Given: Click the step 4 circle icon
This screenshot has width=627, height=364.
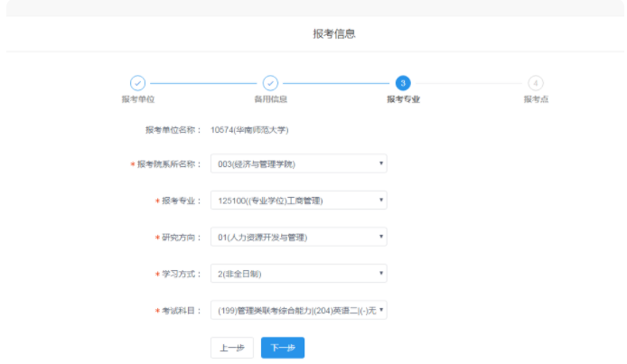Looking at the screenshot, I should tap(536, 83).
